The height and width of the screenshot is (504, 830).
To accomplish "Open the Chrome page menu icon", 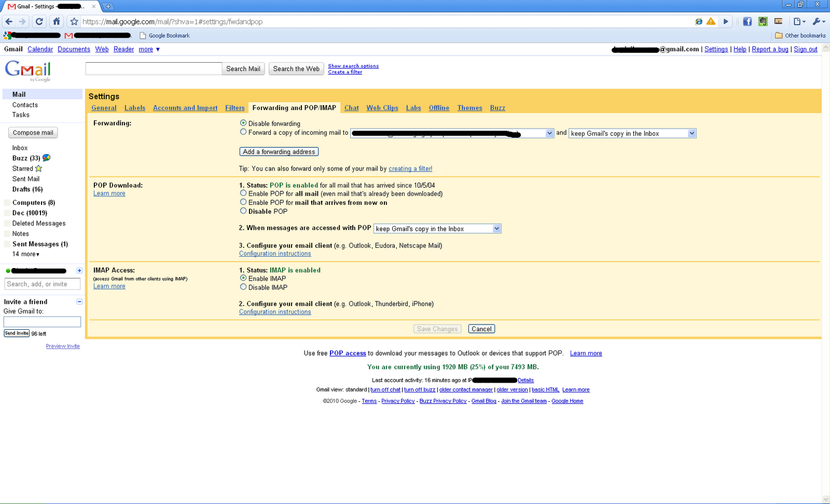I will pyautogui.click(x=799, y=22).
